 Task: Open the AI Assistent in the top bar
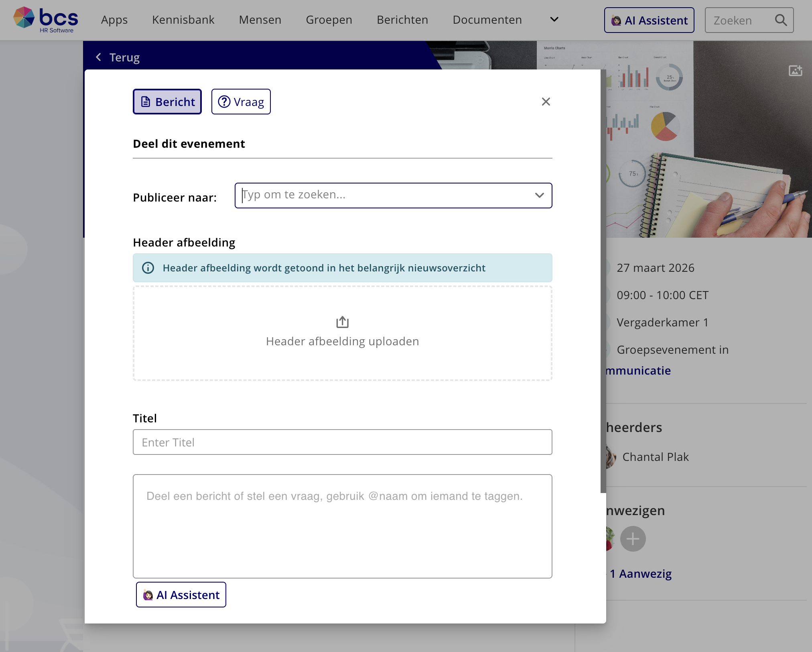(x=649, y=20)
